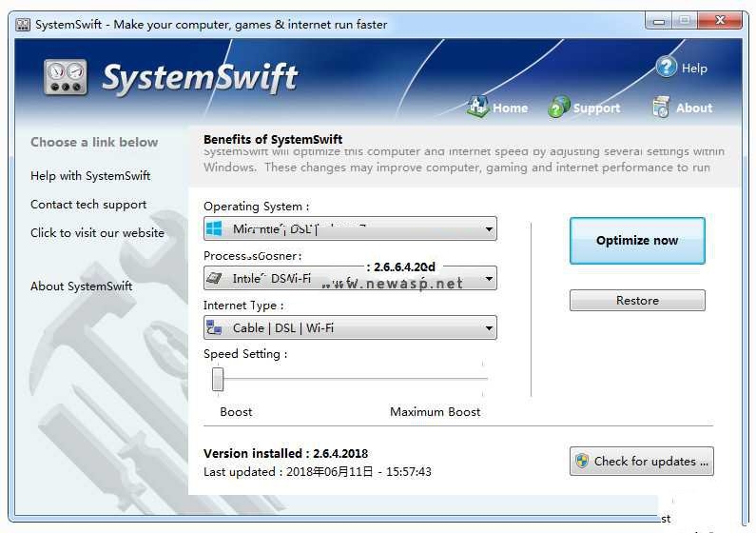This screenshot has height=533, width=756.
Task: Click the Last updated timestamp text
Action: tap(318, 472)
